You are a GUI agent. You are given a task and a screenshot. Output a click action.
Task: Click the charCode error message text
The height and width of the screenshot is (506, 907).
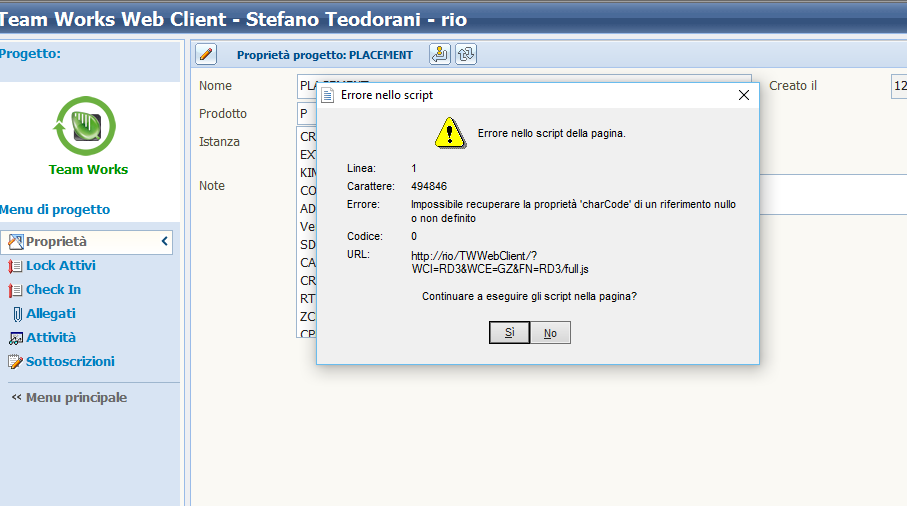(x=573, y=211)
